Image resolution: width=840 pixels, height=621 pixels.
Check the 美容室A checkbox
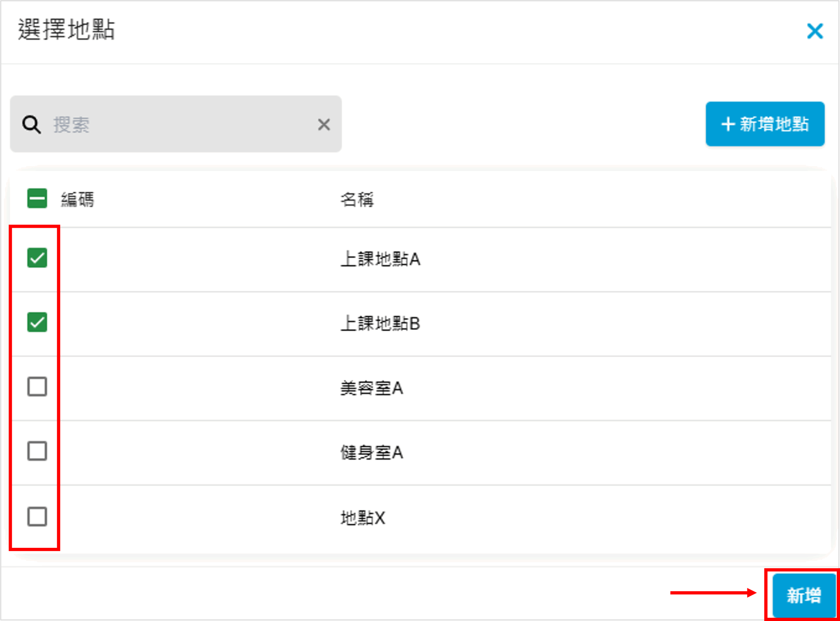pos(37,387)
